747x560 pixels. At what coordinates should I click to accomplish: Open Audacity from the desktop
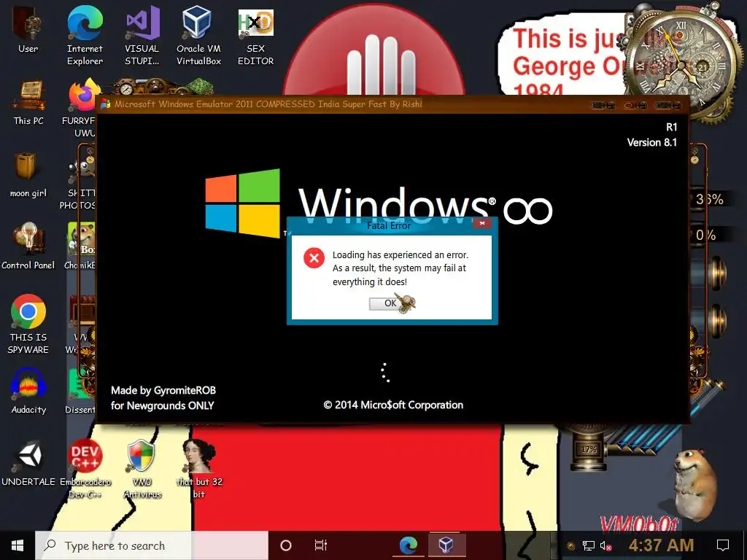tap(28, 392)
